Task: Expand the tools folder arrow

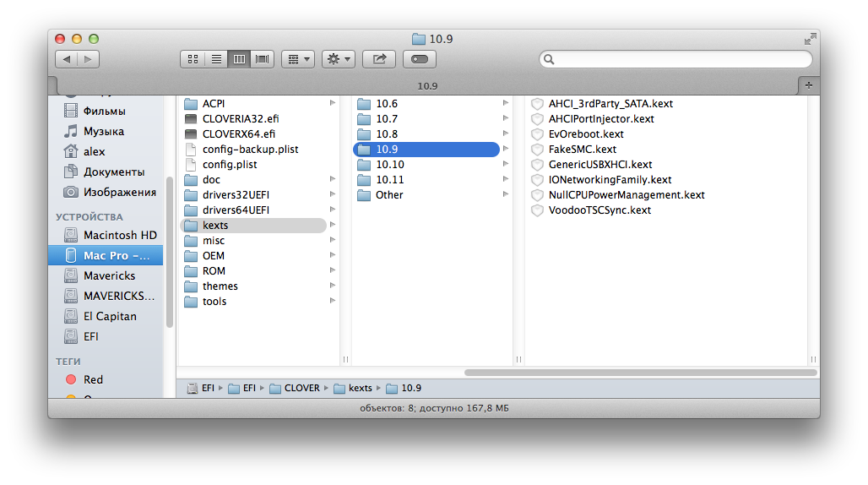Action: pyautogui.click(x=332, y=301)
